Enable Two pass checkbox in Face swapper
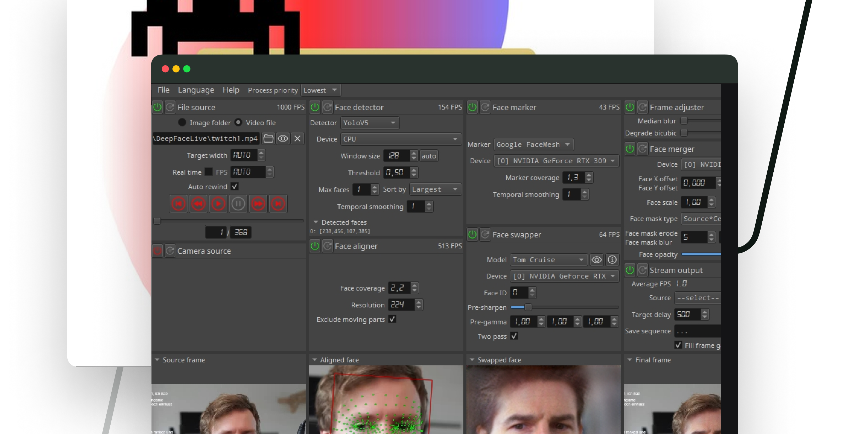The image size is (868, 434). (x=513, y=336)
